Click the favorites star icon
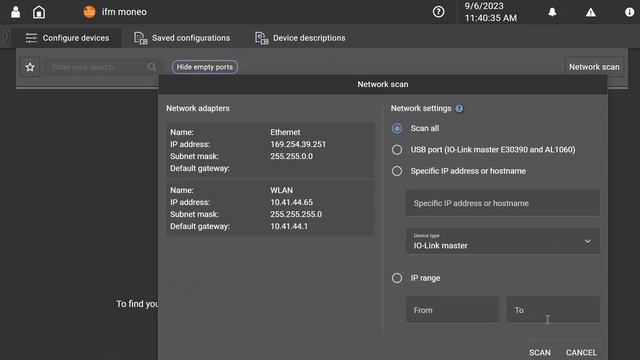The image size is (640, 360). [30, 67]
